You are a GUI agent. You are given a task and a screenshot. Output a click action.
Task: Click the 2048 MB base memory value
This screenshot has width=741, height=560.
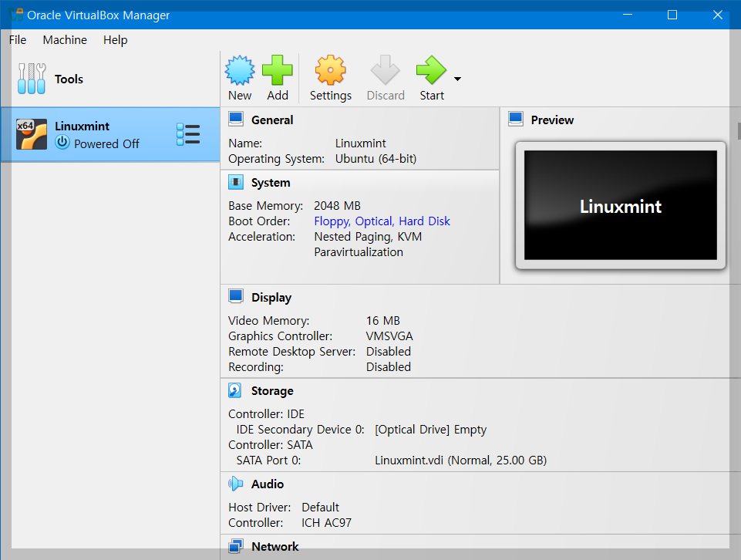pyautogui.click(x=337, y=206)
